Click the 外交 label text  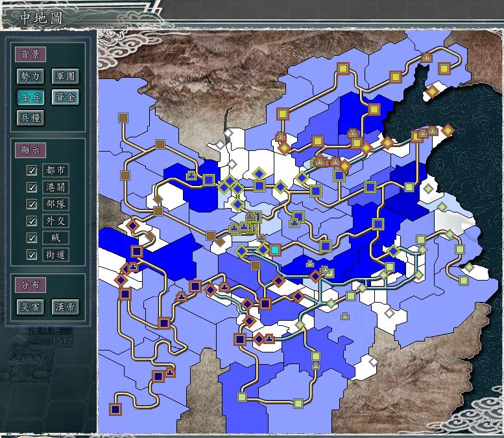click(x=56, y=220)
